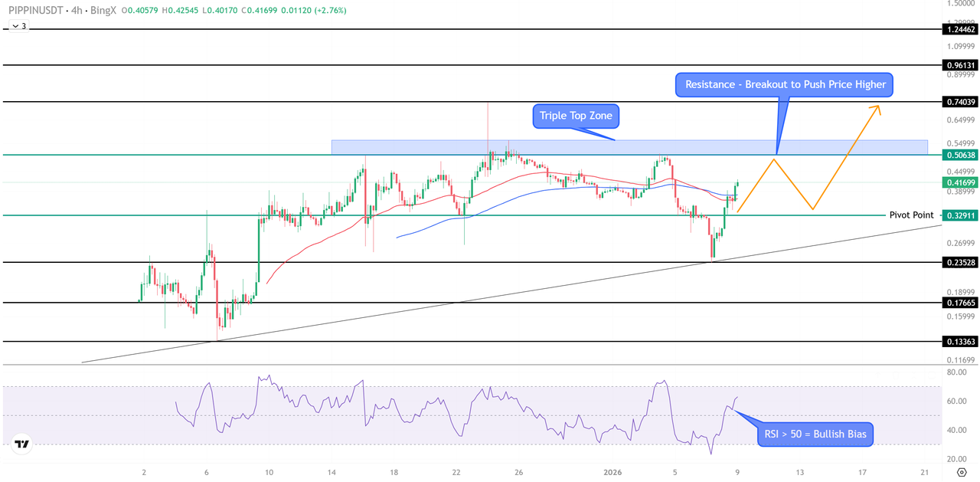Click the price label 0.50638 on the axis

959,155
